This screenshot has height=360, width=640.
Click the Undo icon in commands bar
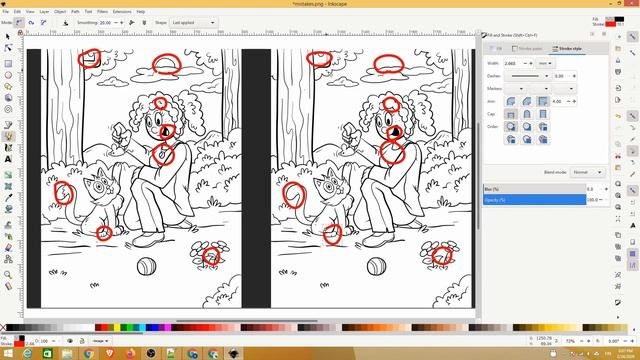[618, 116]
